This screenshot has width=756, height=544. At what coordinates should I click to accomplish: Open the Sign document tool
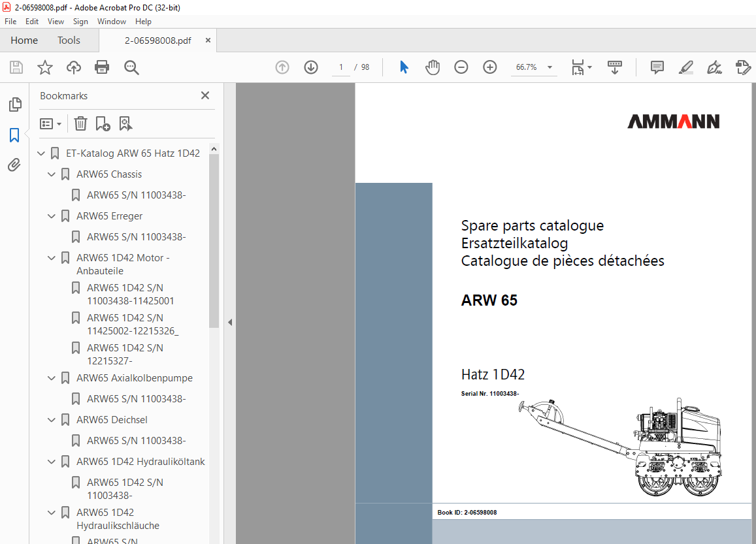[714, 67]
